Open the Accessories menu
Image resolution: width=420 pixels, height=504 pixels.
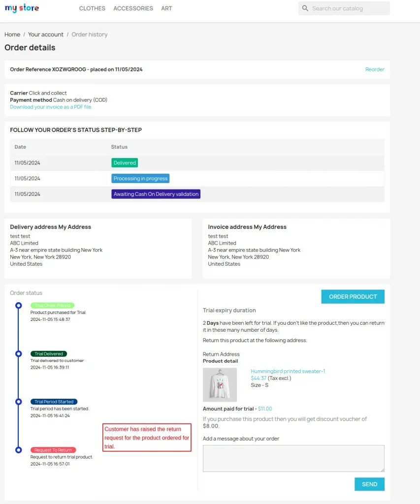pyautogui.click(x=133, y=8)
